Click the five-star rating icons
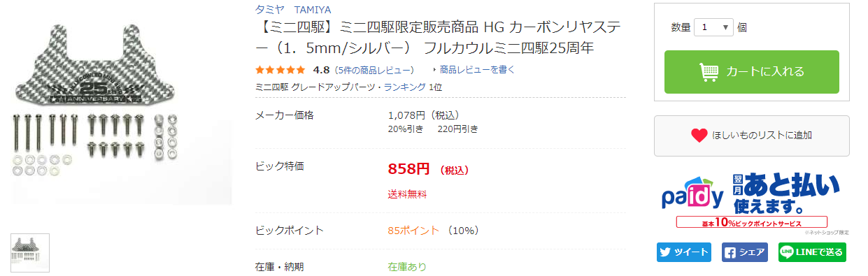The height and width of the screenshot is (276, 868). (x=280, y=70)
